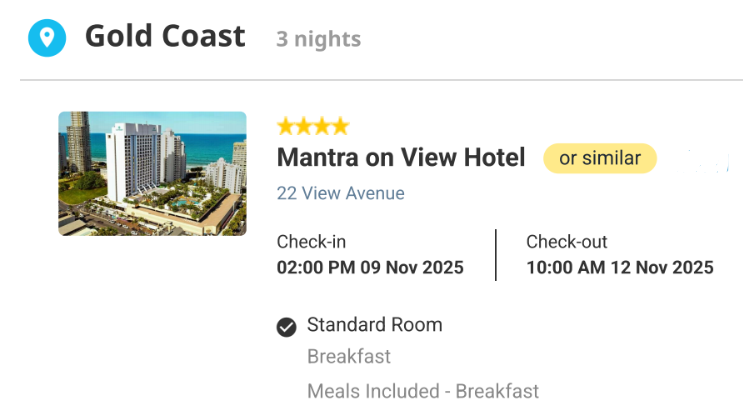Open the Mantra on View Hotel title
743x415 pixels.
401,157
